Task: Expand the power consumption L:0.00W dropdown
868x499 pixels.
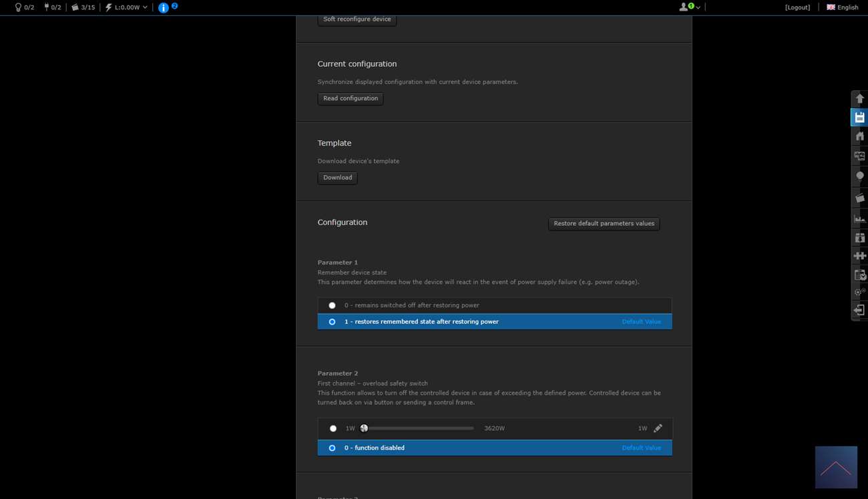Action: click(x=127, y=7)
